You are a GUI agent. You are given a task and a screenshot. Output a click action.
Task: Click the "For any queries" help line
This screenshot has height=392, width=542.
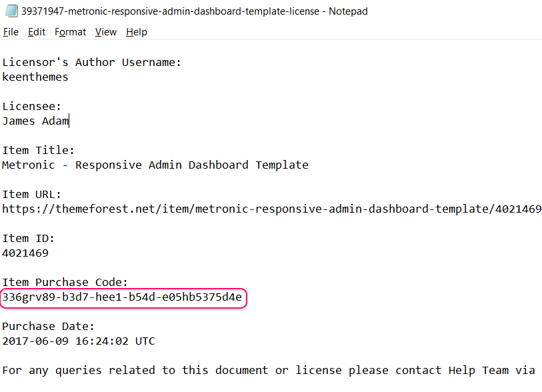[269, 371]
